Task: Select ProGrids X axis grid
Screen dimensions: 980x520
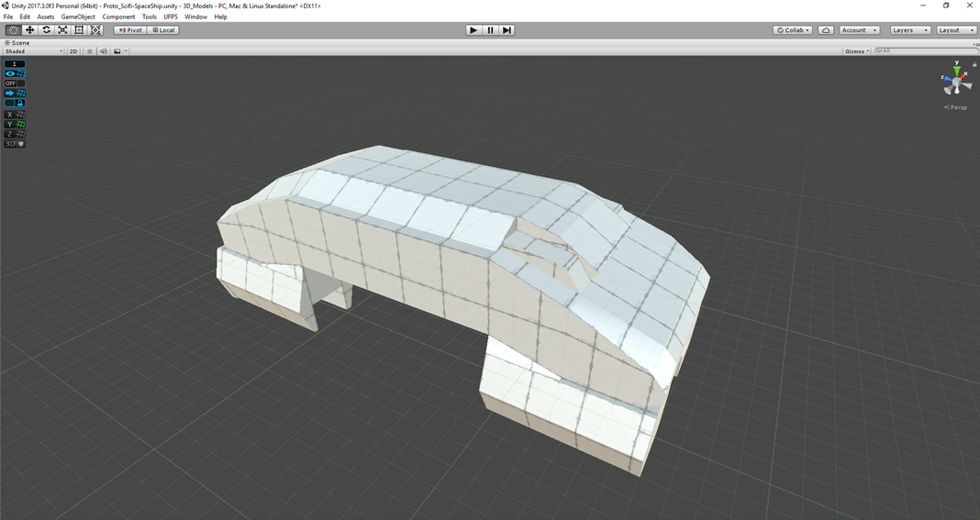Action: 15,115
